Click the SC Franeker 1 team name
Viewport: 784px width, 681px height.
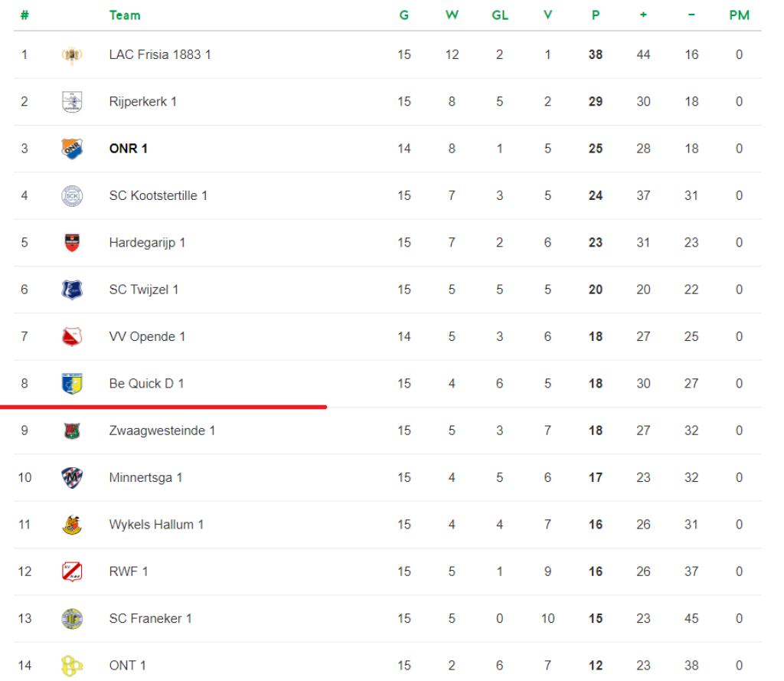(x=151, y=618)
